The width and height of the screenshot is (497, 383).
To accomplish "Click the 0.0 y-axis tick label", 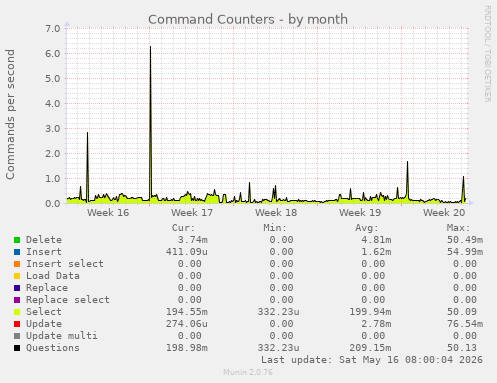I will [53, 204].
